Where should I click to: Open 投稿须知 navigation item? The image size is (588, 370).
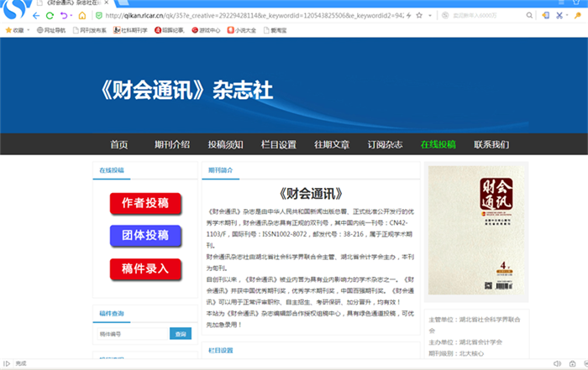225,144
